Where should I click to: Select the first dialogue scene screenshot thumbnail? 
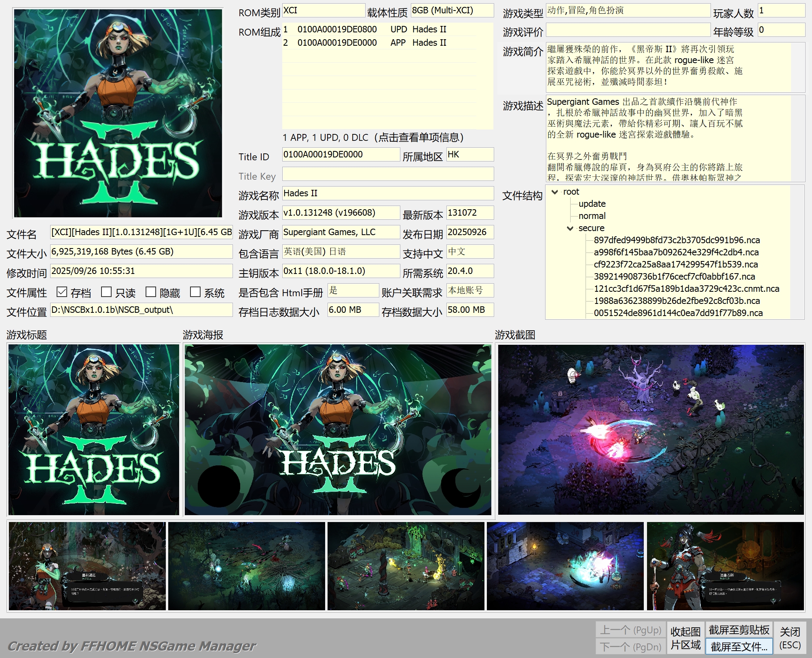[87, 566]
